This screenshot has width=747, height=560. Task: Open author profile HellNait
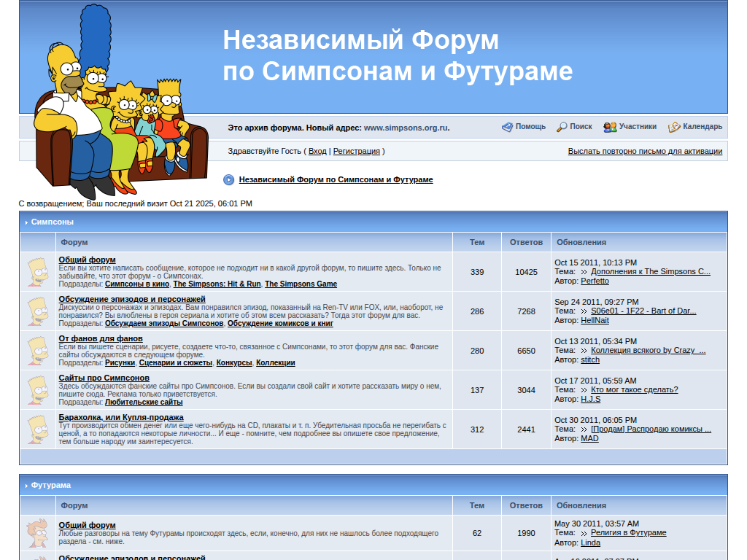pos(595,321)
